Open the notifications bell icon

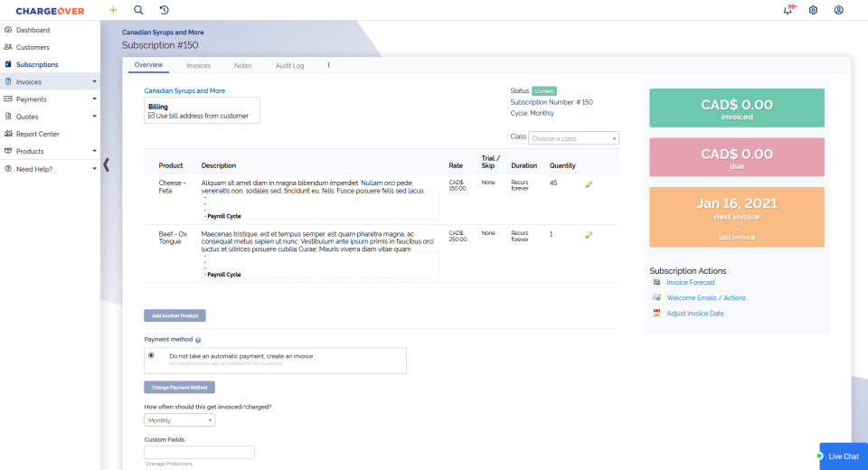(788, 10)
